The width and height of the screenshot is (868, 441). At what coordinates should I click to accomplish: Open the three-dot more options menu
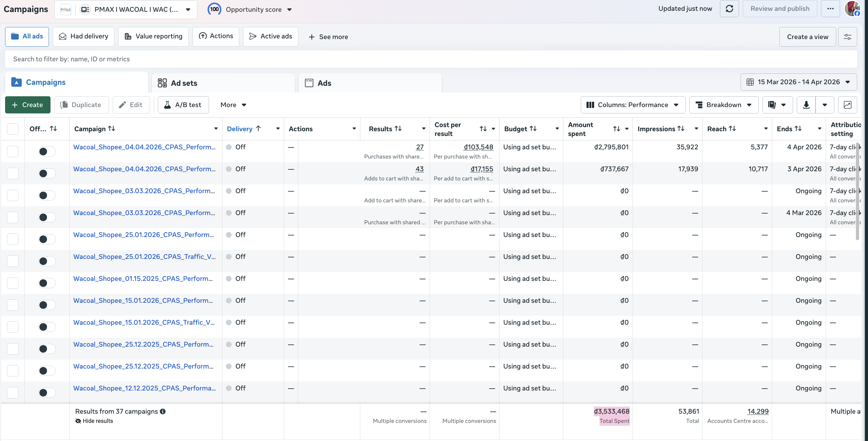pyautogui.click(x=830, y=9)
